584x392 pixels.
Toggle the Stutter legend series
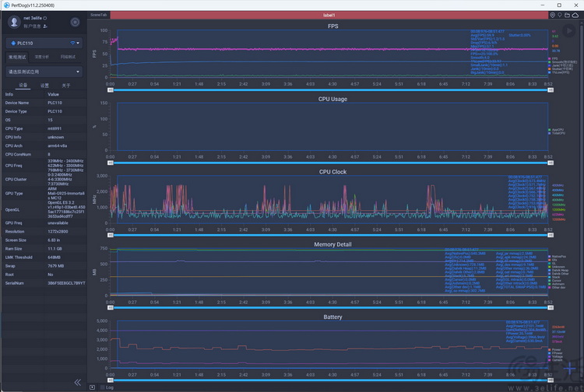pos(560,68)
